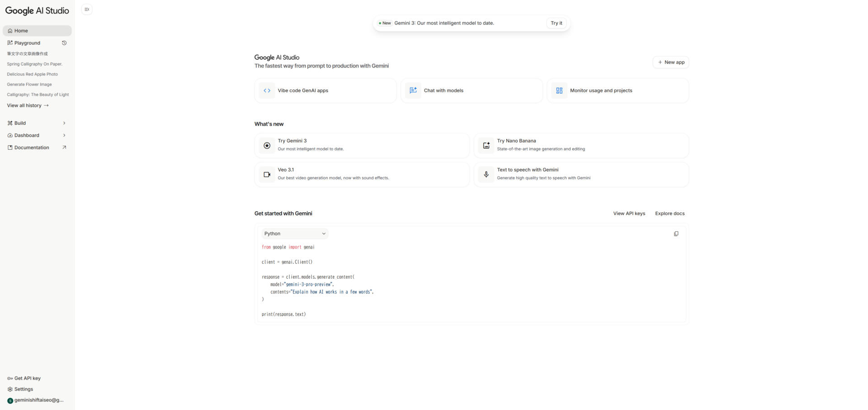The image size is (868, 410).
Task: Select the Vibe code GenAI apps card icon
Action: coord(267,90)
